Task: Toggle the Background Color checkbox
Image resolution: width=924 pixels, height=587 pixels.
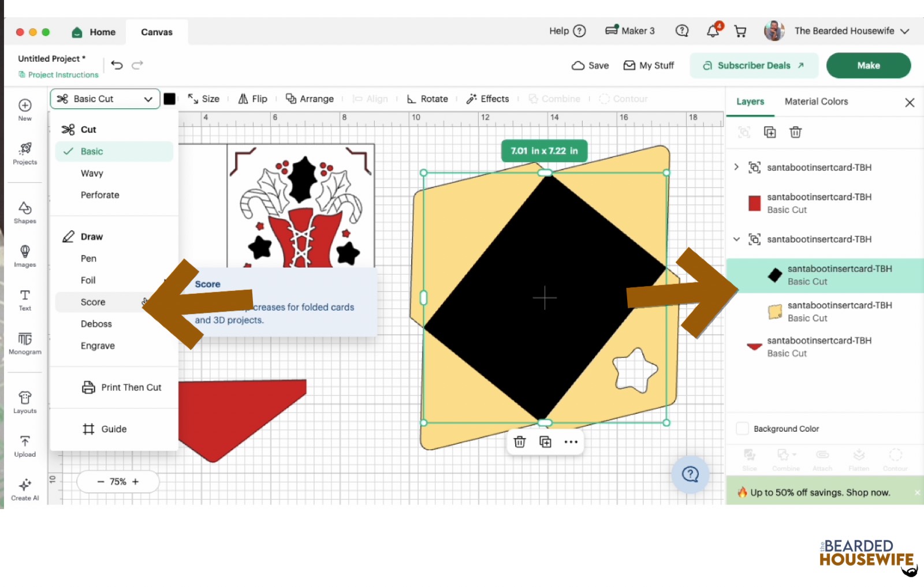Action: coord(743,429)
